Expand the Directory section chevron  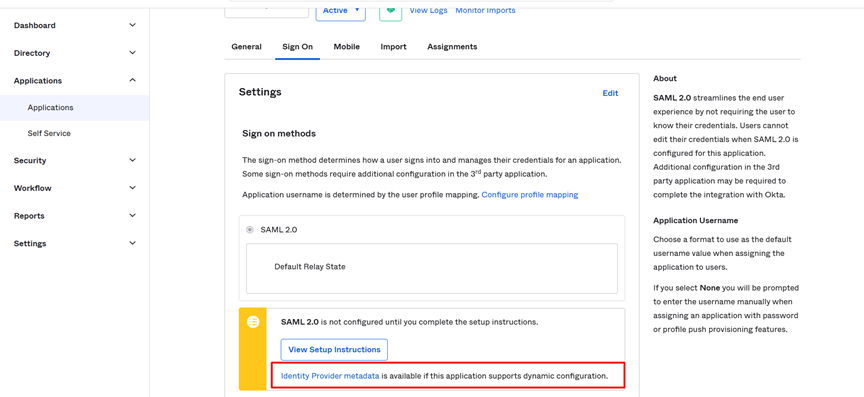tap(132, 53)
